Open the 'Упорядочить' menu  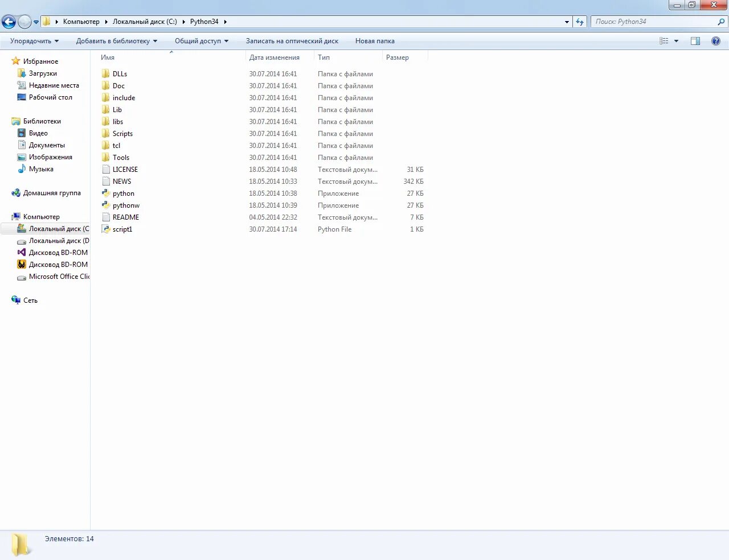34,41
